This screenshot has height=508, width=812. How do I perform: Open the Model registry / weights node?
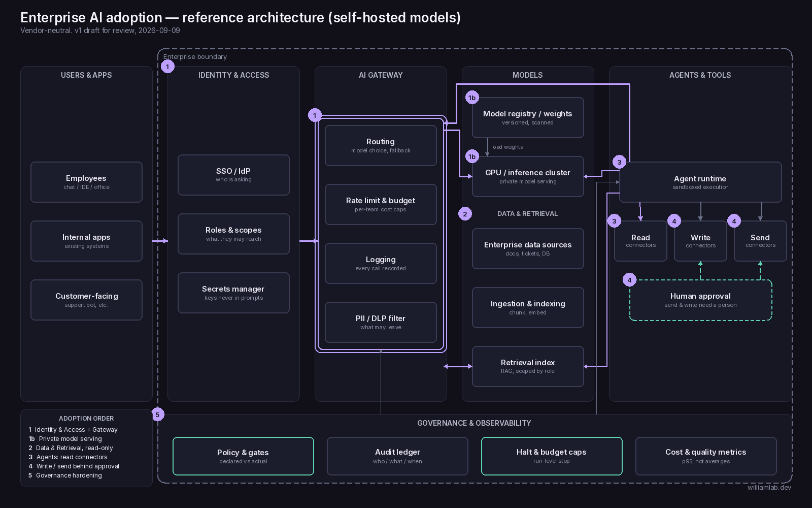pyautogui.click(x=528, y=117)
